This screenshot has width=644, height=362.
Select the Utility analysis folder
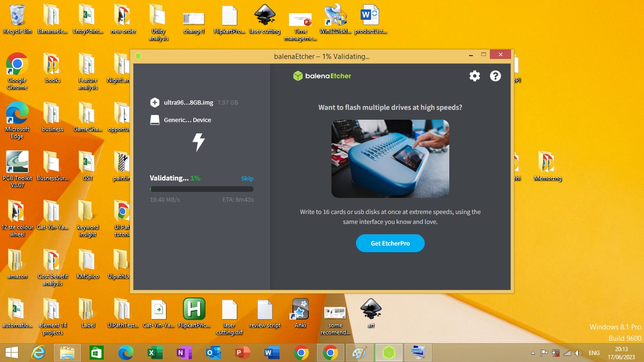tap(158, 23)
